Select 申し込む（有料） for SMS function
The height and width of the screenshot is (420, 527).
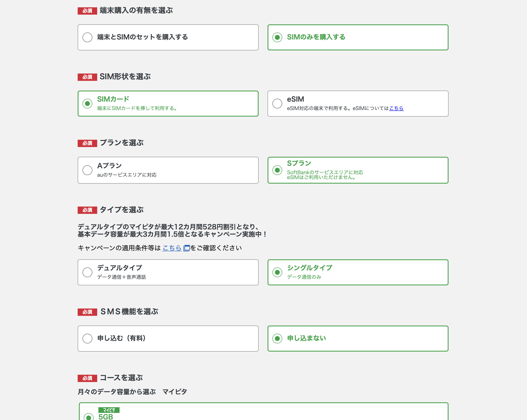click(87, 338)
